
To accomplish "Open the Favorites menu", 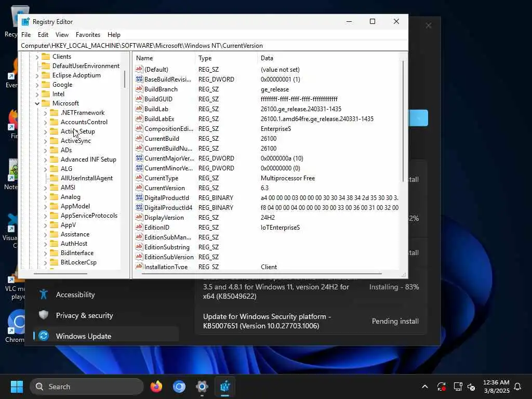I will 88,35.
